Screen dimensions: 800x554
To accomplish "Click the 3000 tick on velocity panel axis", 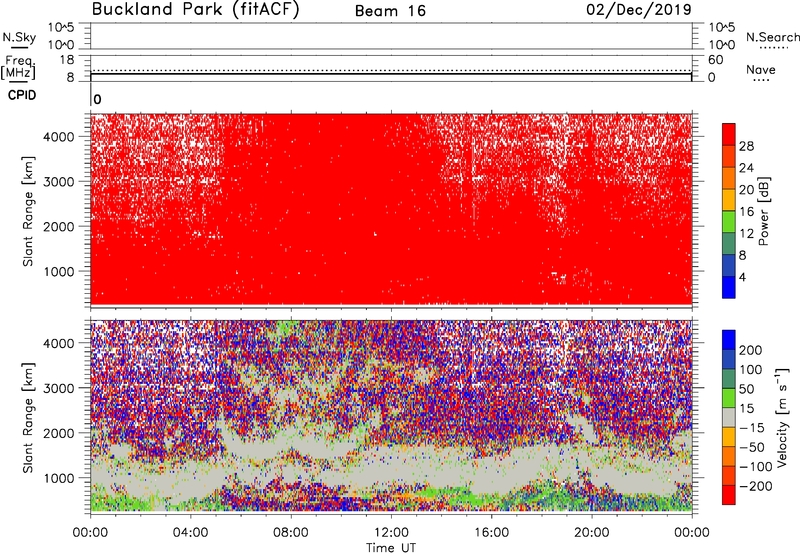I will click(59, 388).
